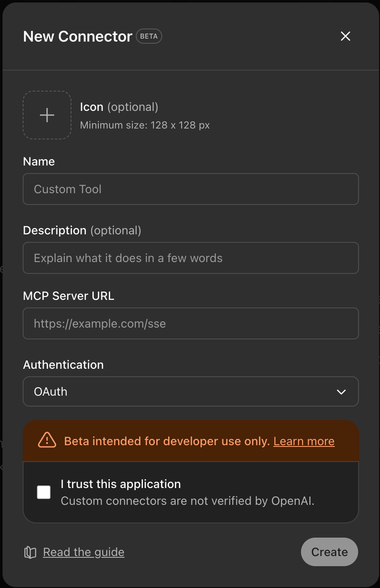Click the 'Authentication' section label

(x=63, y=365)
